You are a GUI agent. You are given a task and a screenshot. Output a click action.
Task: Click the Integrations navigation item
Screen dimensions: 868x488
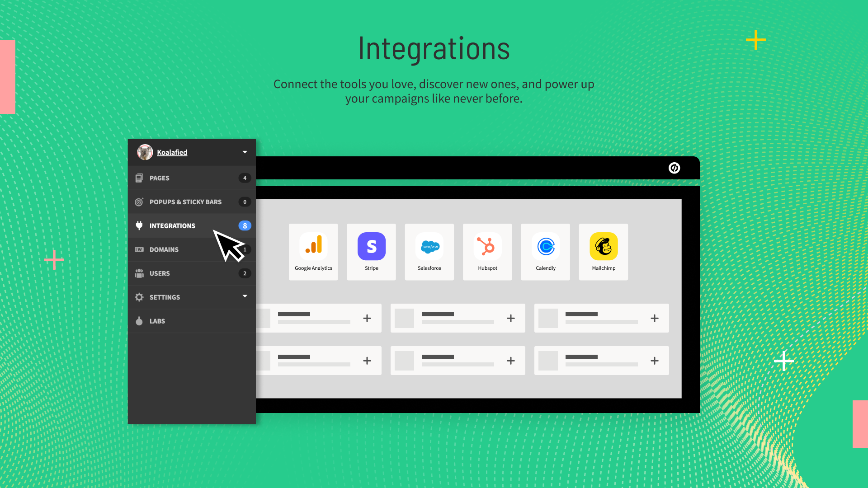tap(172, 225)
